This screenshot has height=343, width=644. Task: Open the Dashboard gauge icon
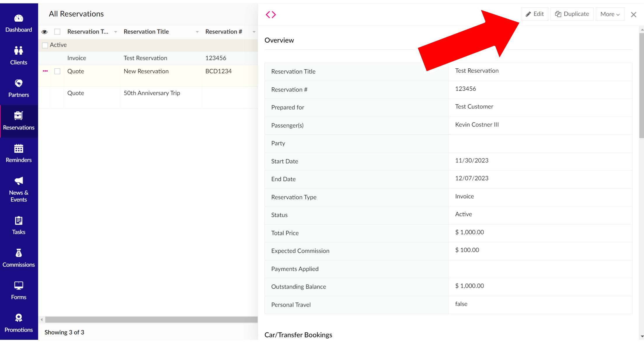19,18
